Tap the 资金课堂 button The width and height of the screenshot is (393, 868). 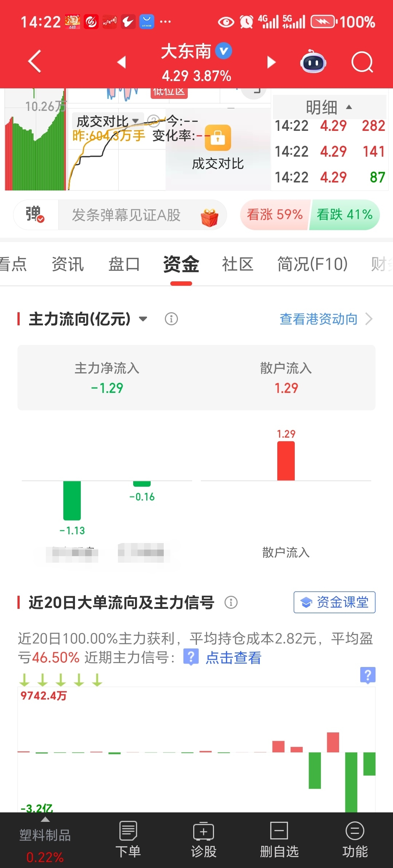click(x=334, y=602)
